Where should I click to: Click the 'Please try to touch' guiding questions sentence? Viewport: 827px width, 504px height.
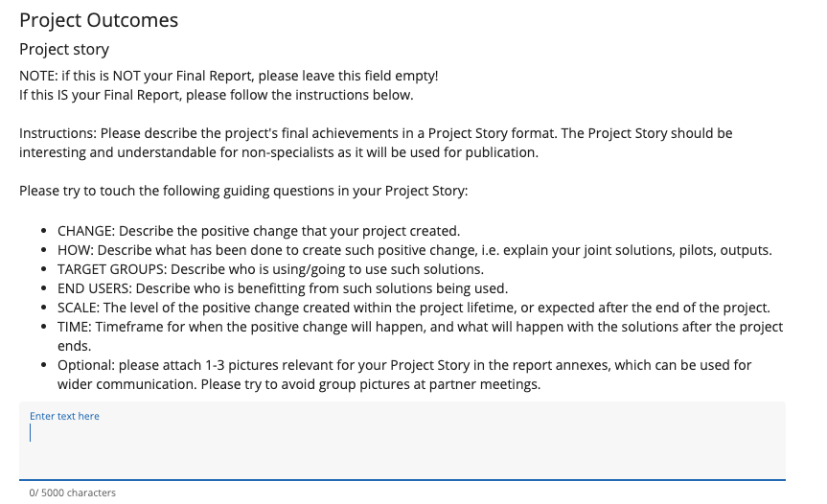click(243, 191)
